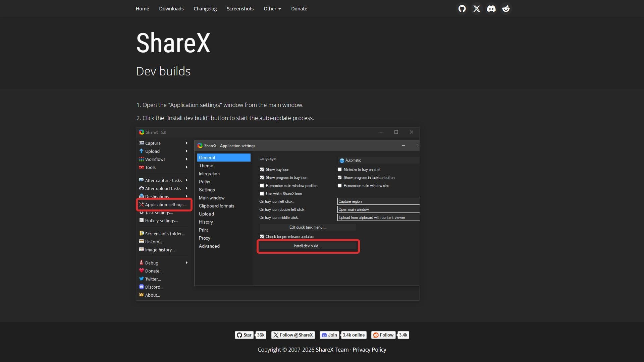This screenshot has height=362, width=644.
Task: Toggle Show progress in tray icon checkbox
Action: 262,178
